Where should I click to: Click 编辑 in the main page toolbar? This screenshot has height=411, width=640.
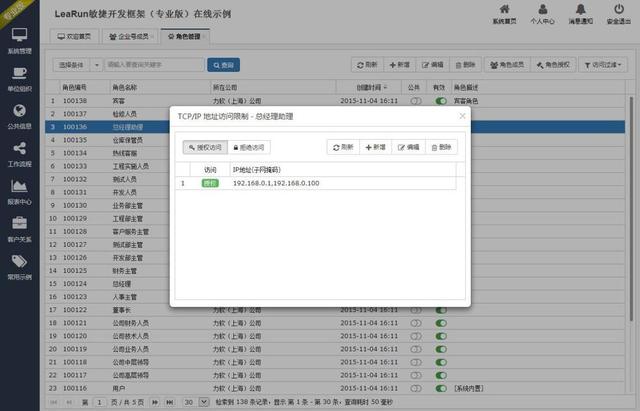(432, 65)
